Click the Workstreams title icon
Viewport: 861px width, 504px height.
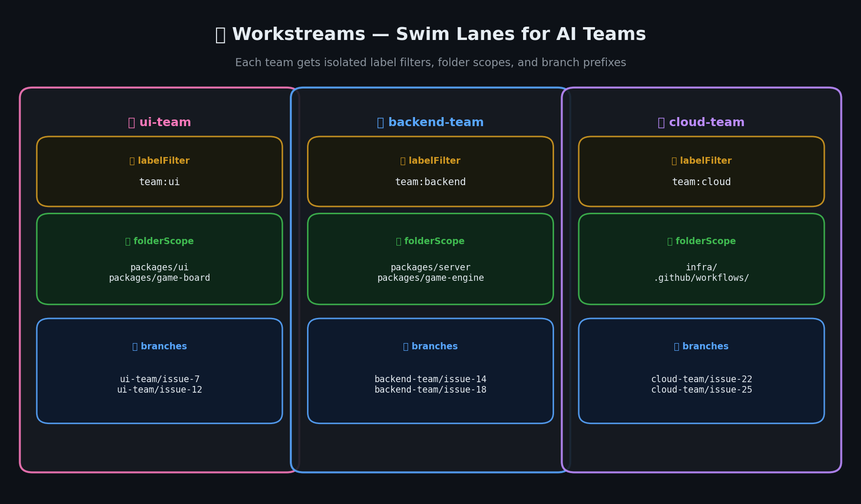point(220,33)
